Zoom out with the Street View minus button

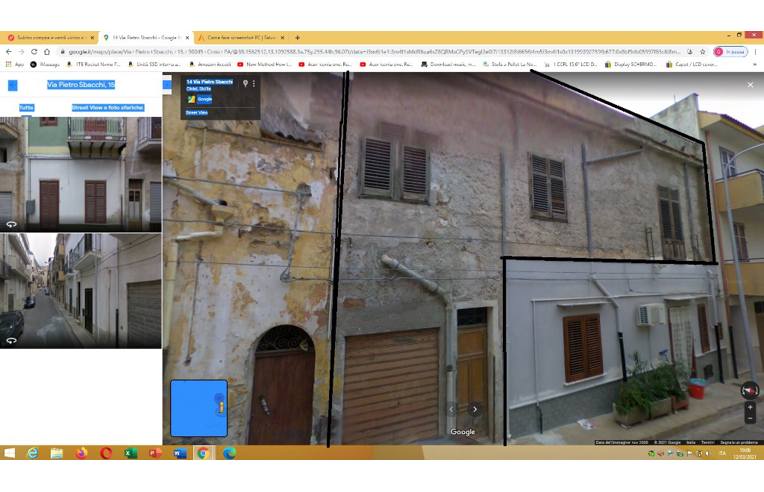750,419
